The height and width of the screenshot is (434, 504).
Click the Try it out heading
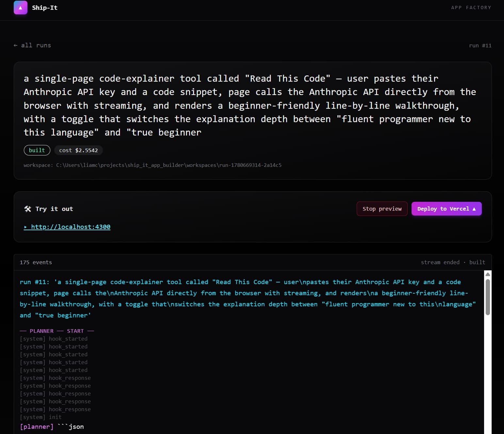tap(54, 209)
